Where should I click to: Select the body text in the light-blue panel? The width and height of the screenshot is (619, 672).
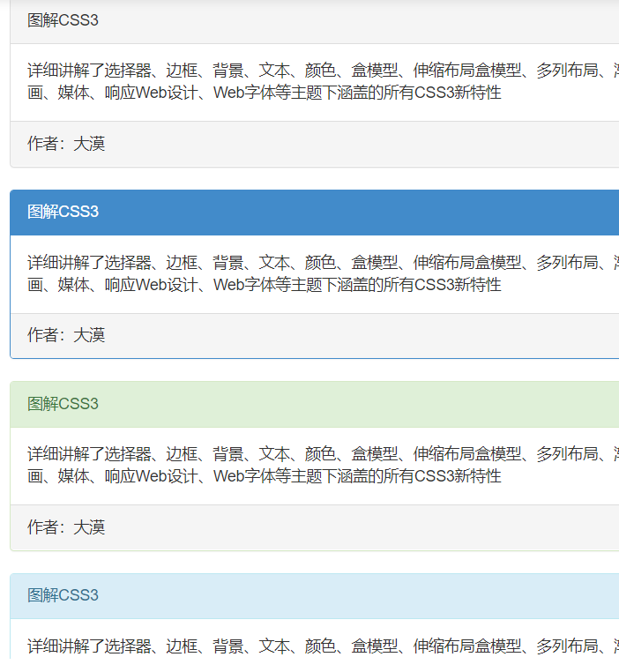pos(323,646)
